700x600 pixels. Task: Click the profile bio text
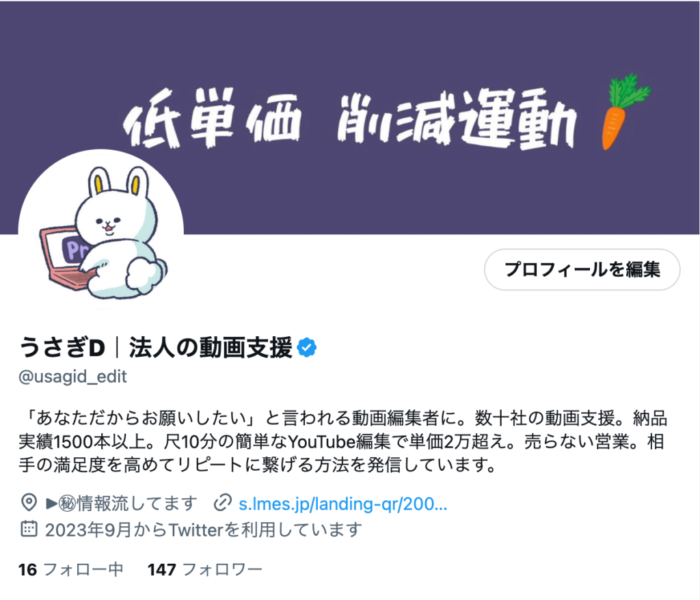343,441
